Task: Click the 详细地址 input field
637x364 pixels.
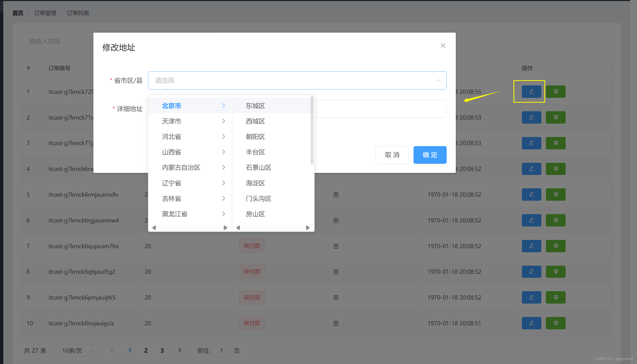Action: coord(380,109)
